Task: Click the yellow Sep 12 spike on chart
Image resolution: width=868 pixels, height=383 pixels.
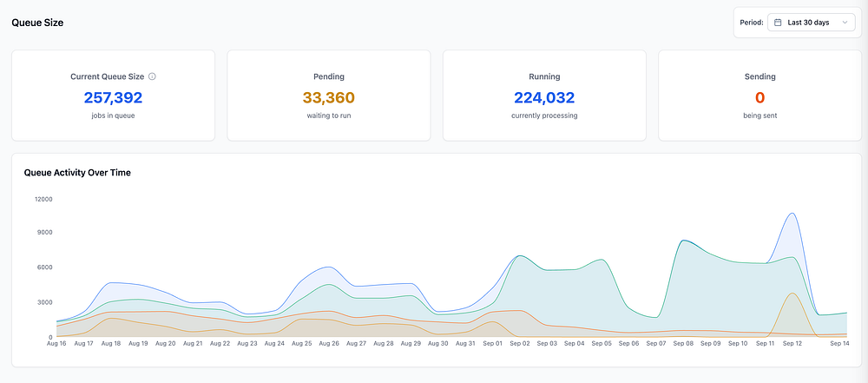Action: pos(792,294)
